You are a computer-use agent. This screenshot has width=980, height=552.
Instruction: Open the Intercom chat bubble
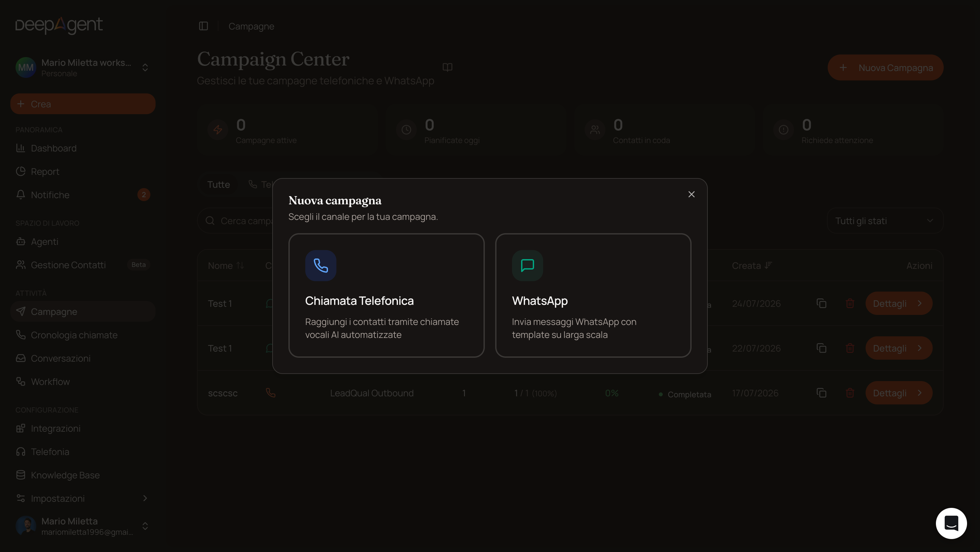pyautogui.click(x=951, y=523)
